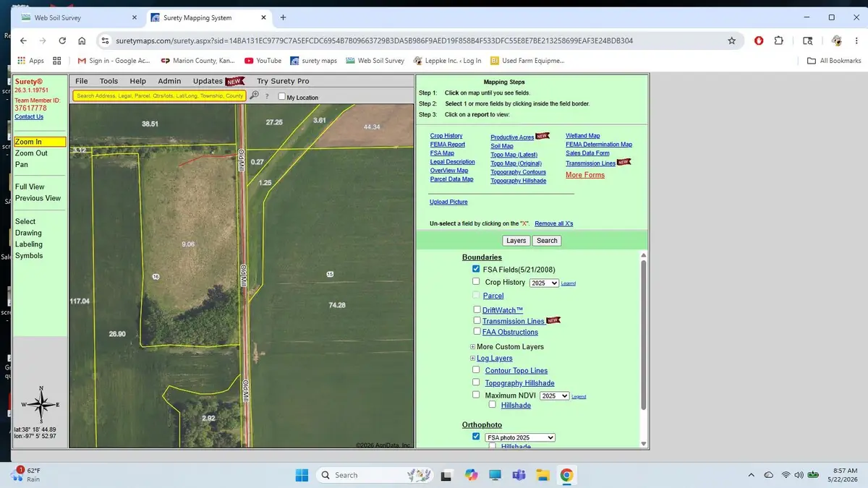Click the Search button next to Layers
This screenshot has height=488, width=868.
(x=547, y=241)
